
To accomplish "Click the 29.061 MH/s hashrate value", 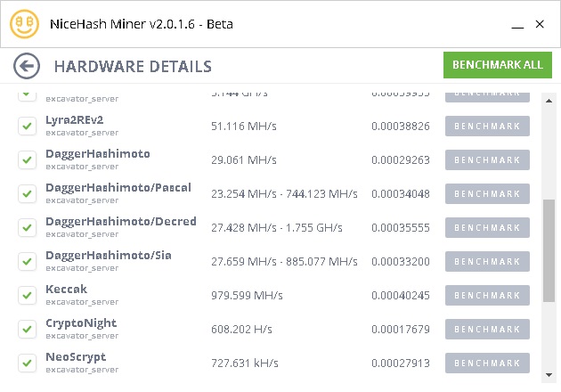I will point(244,159).
